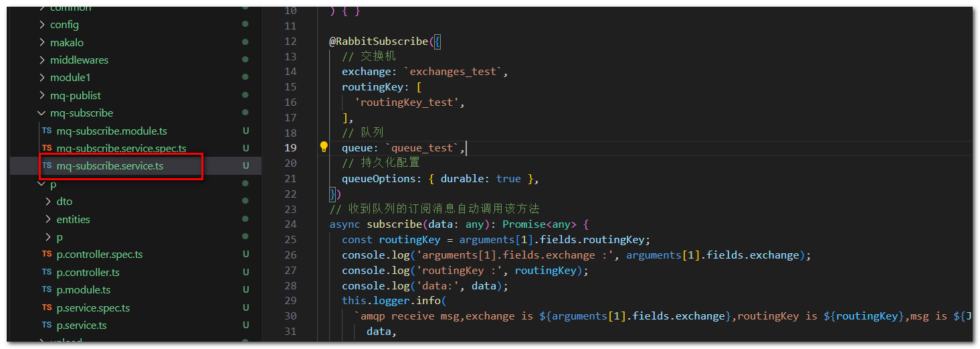
Task: Click TS icon of mq-subscribe.service.spec.ts
Action: [x=47, y=148]
